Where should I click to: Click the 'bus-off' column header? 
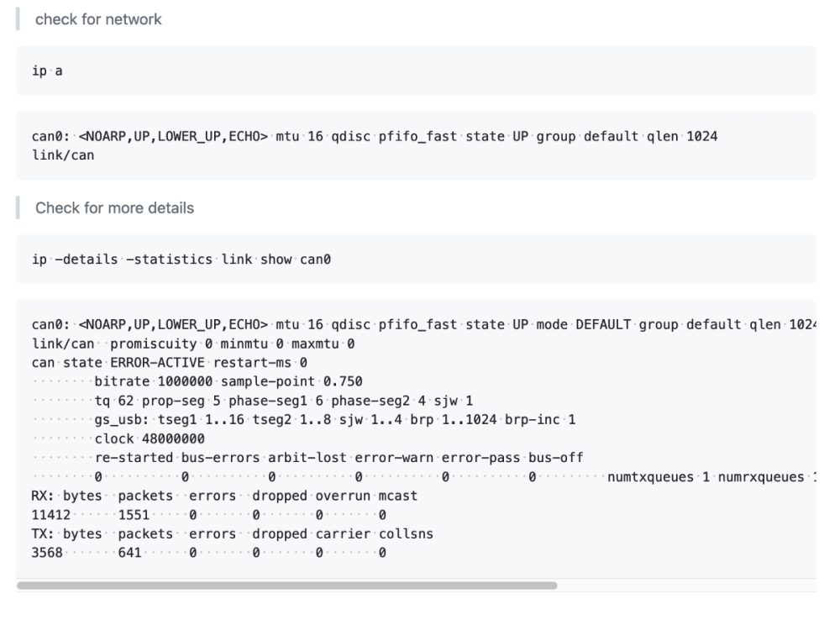(555, 458)
